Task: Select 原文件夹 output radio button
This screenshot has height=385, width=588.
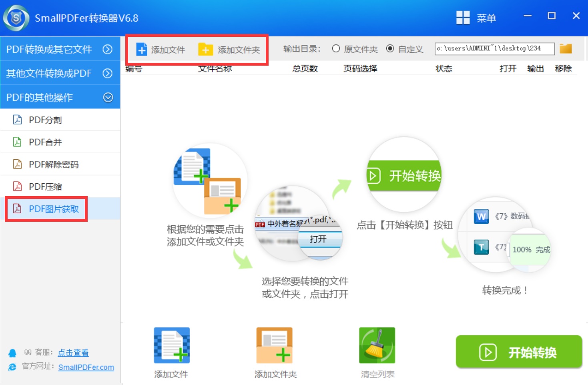Action: coord(336,48)
